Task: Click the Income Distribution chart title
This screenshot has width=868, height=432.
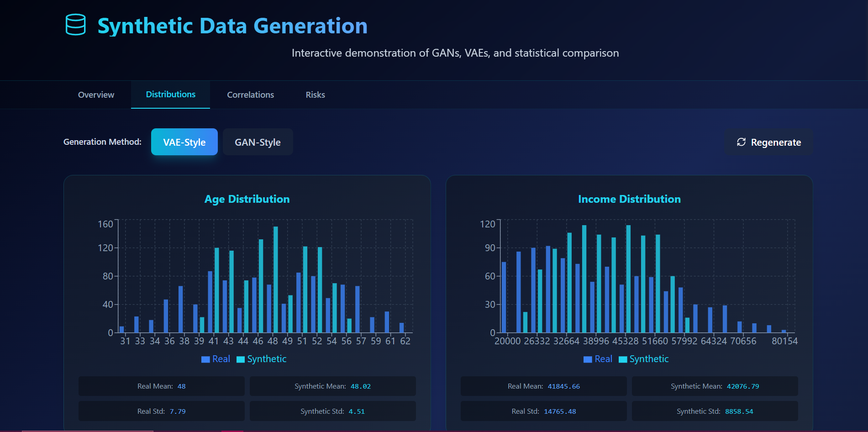Action: coord(629,199)
